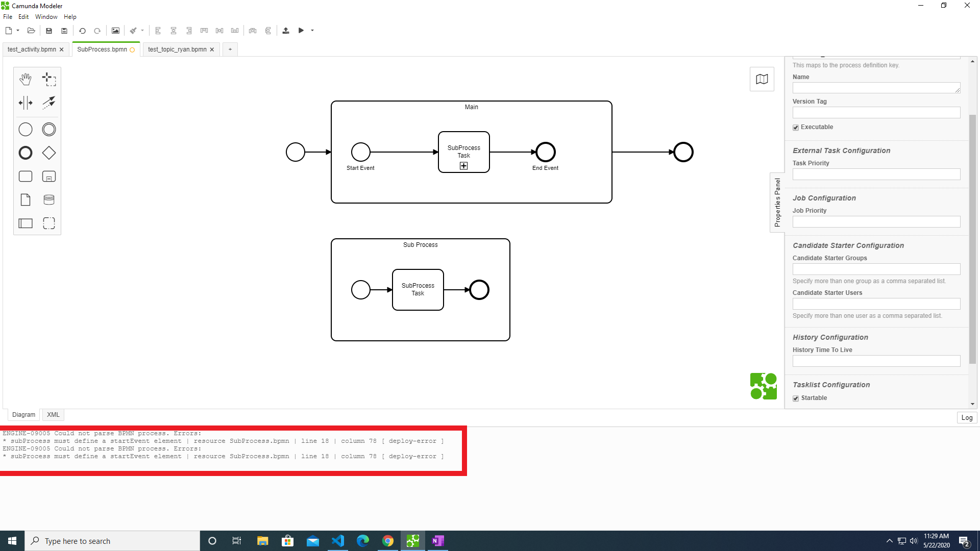This screenshot has height=551, width=980.
Task: Undo the last action
Action: click(82, 31)
